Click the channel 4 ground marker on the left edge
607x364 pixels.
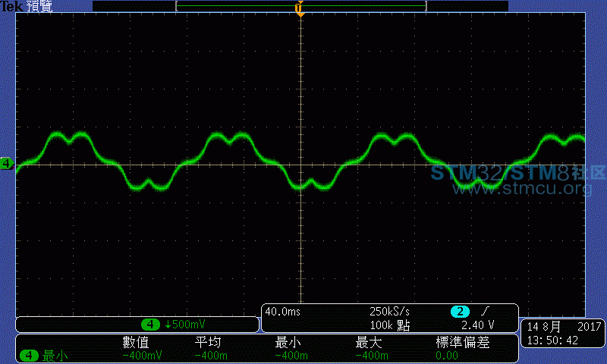point(7,164)
